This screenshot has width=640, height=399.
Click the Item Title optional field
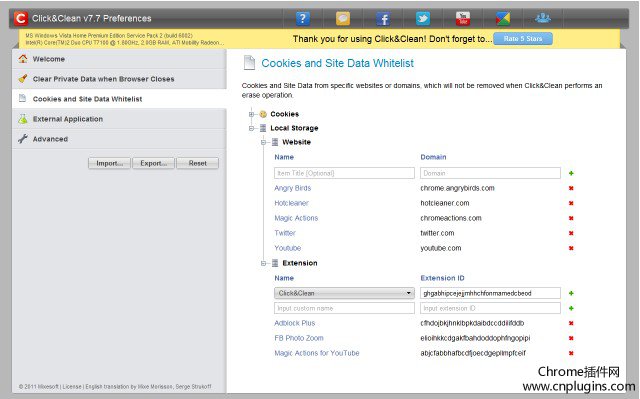[x=344, y=173]
